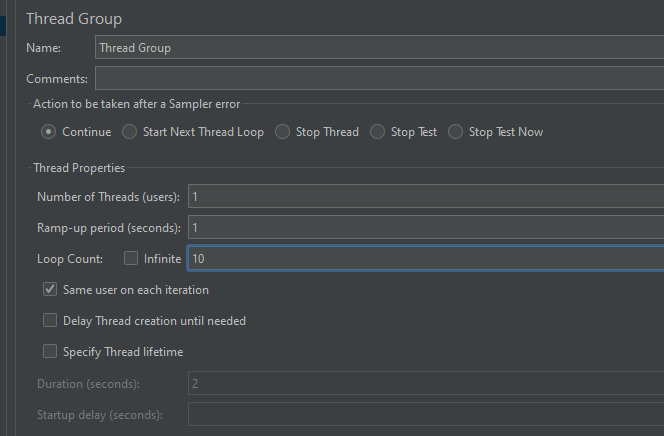Click the Thread Properties section label
Viewport: 664px width, 436px height.
pyautogui.click(x=79, y=168)
